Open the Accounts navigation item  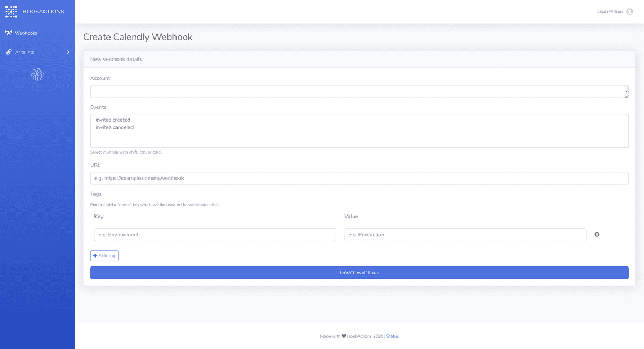(24, 52)
